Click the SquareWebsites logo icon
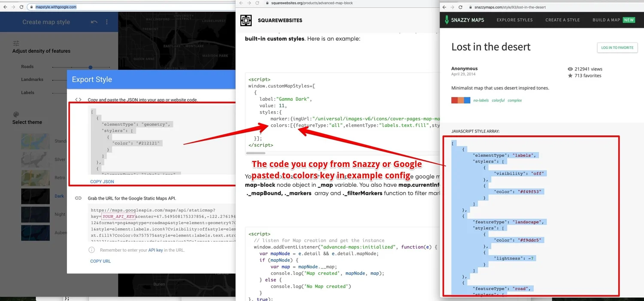The image size is (644, 301). click(x=246, y=20)
